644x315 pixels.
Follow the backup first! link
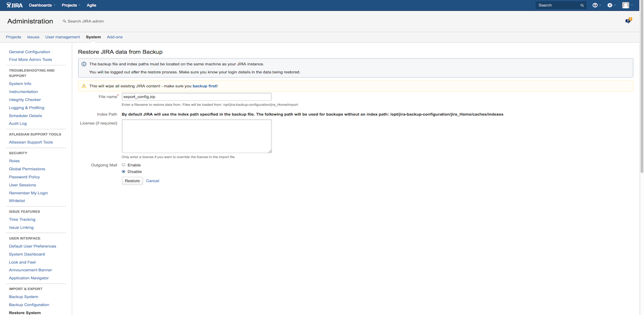coord(205,86)
